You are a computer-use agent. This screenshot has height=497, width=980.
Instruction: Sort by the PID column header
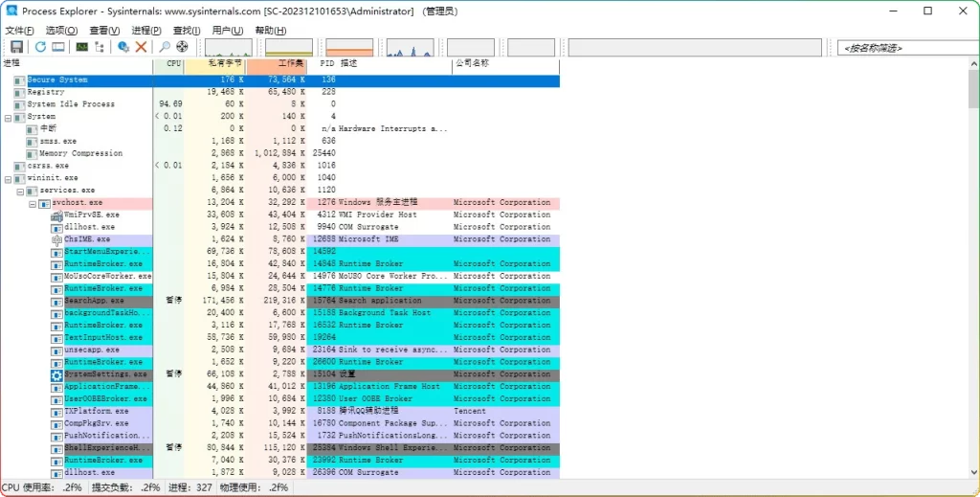[322, 63]
